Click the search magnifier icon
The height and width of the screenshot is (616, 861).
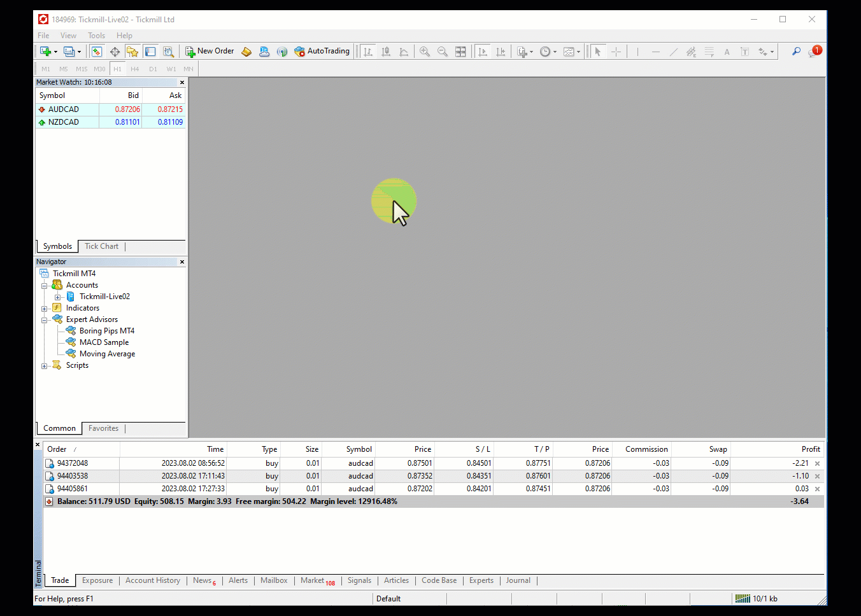[x=796, y=52]
